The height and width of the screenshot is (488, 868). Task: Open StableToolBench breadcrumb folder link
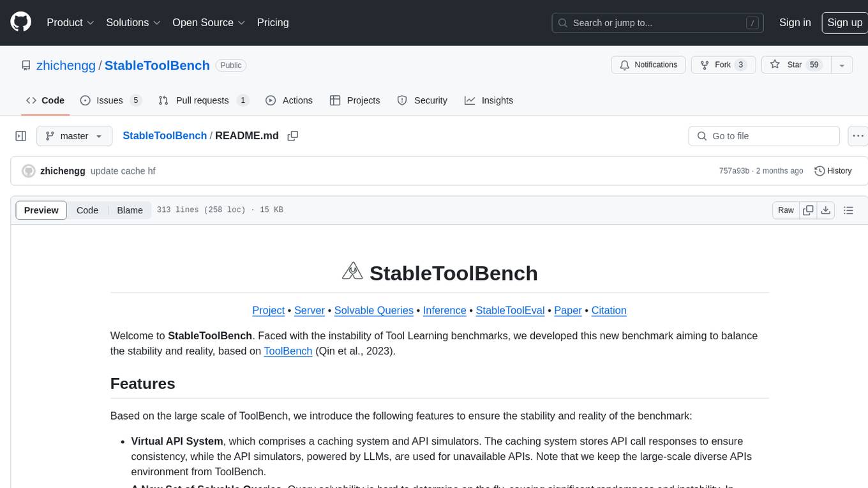point(165,136)
